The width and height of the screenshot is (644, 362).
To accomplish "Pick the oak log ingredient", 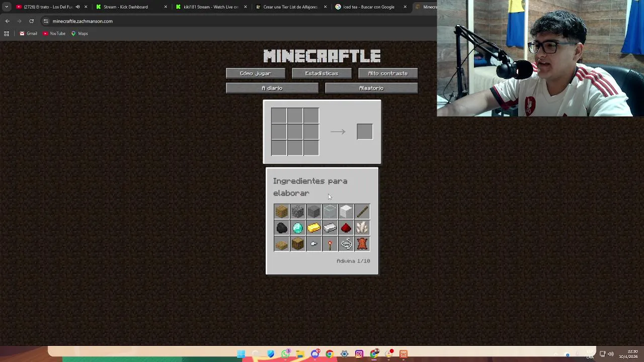I will 297,244.
